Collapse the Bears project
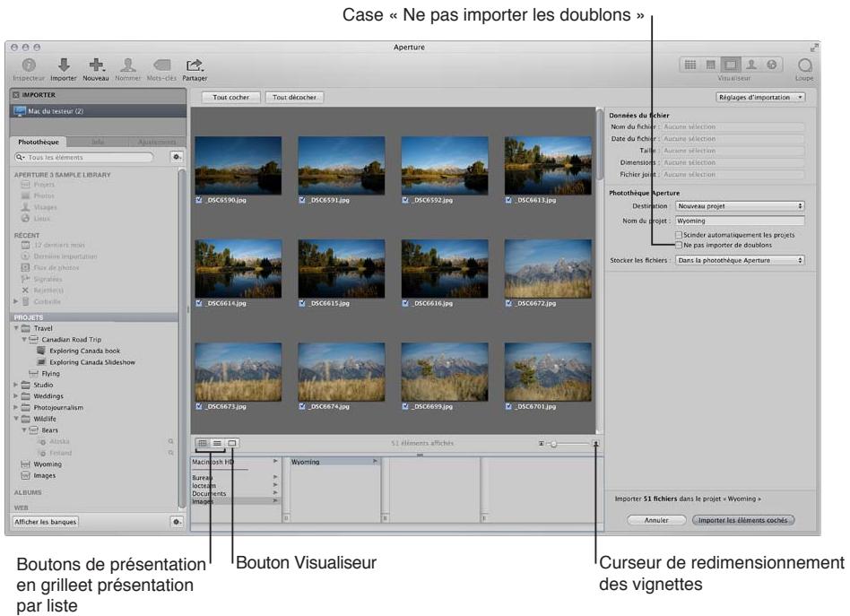Viewport: 850px width, 616px height. point(24,430)
